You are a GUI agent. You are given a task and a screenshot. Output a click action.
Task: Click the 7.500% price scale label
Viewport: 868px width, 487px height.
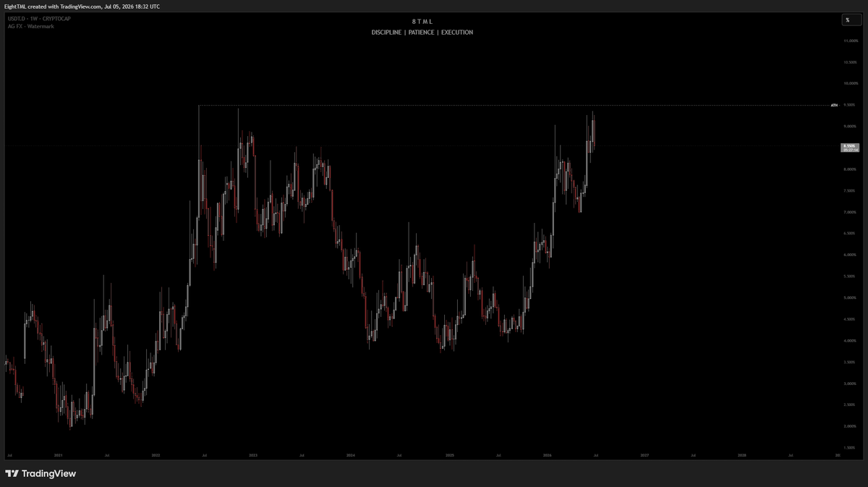[850, 190]
